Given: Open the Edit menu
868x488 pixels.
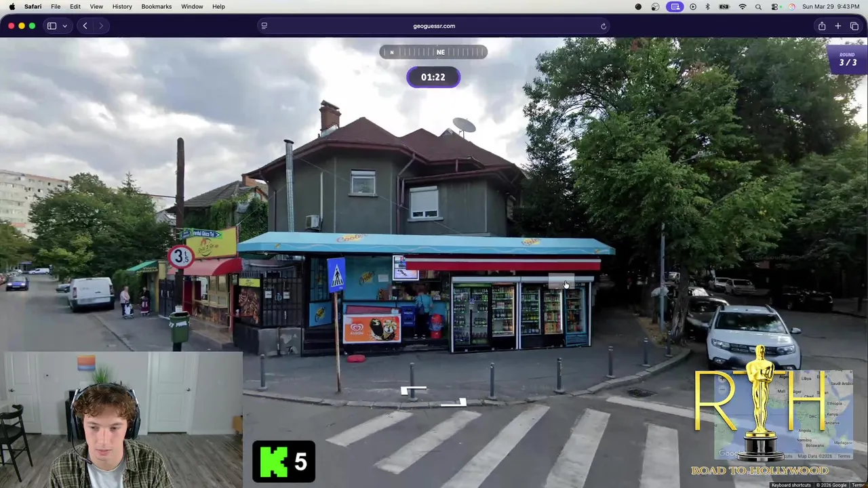Looking at the screenshot, I should pyautogui.click(x=75, y=7).
